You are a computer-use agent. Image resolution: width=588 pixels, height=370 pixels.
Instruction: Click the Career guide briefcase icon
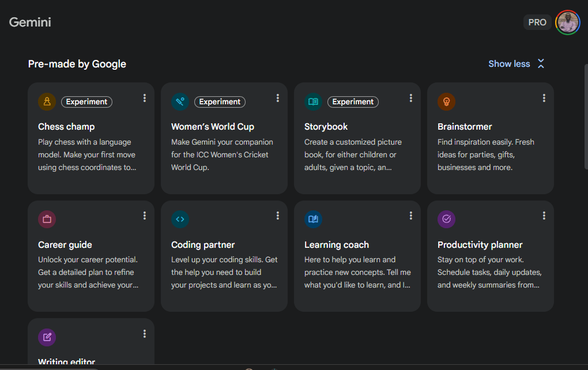tap(47, 219)
